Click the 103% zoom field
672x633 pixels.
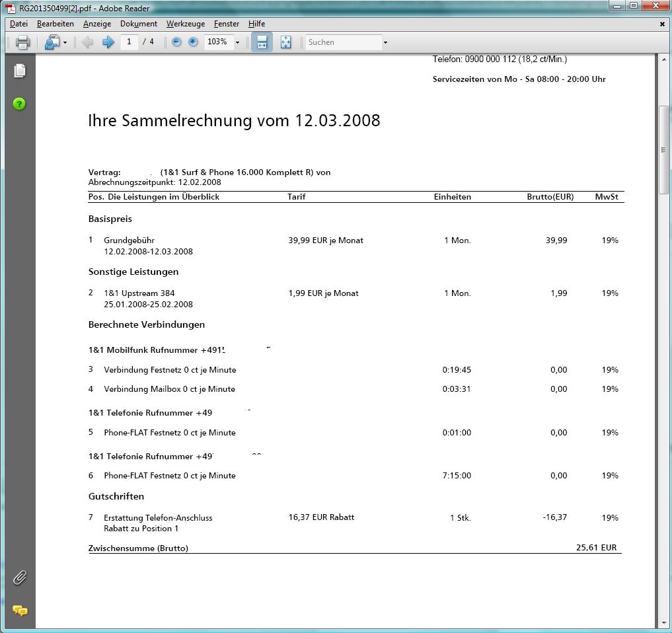(219, 42)
